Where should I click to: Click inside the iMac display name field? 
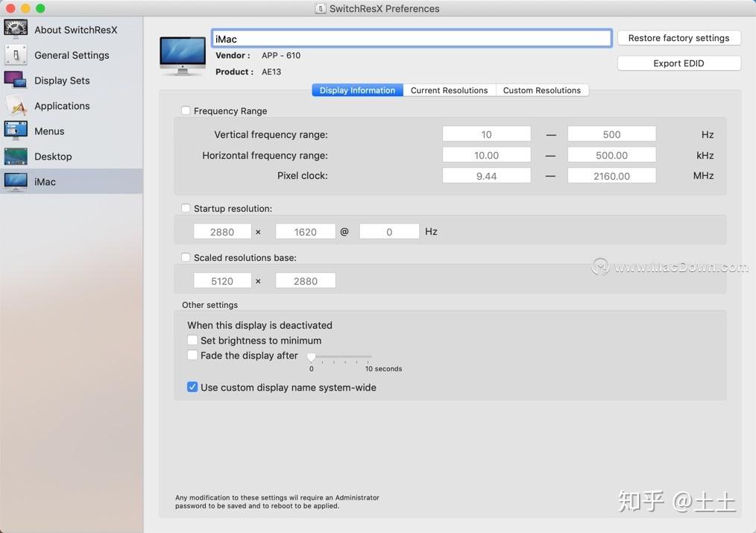coord(412,37)
